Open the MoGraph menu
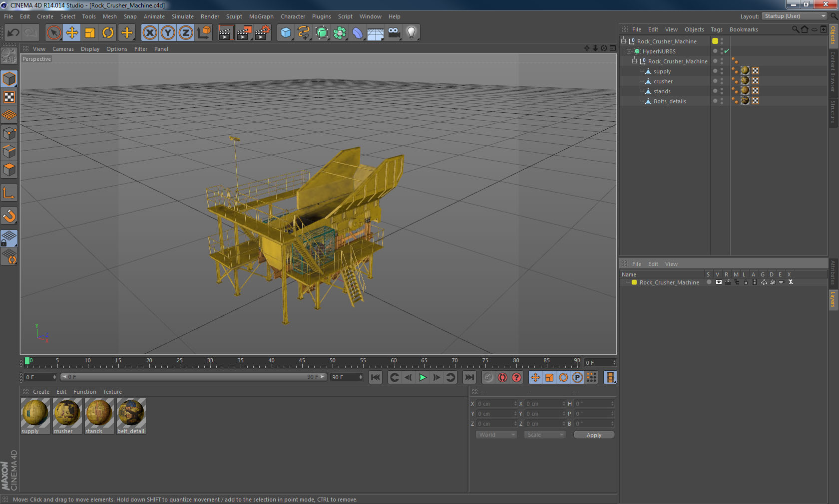The image size is (839, 504). 261,16
